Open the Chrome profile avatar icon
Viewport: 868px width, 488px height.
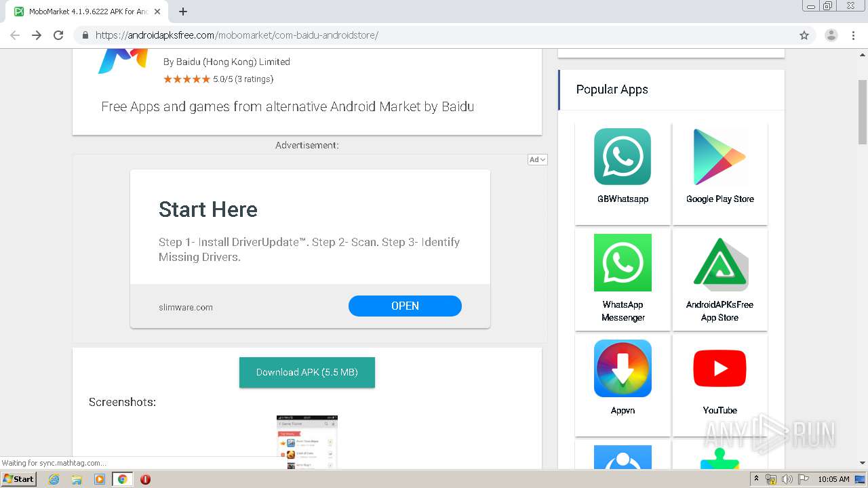point(831,35)
